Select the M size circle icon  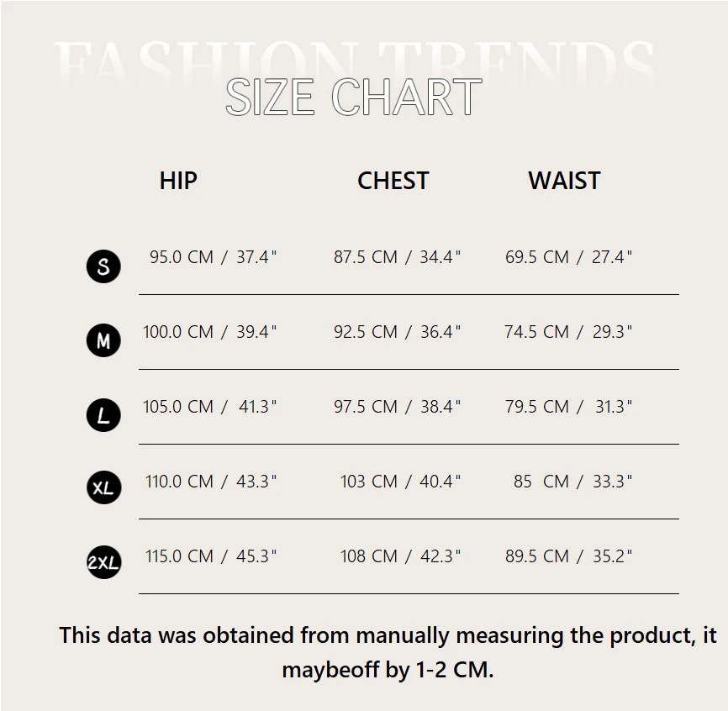[103, 340]
